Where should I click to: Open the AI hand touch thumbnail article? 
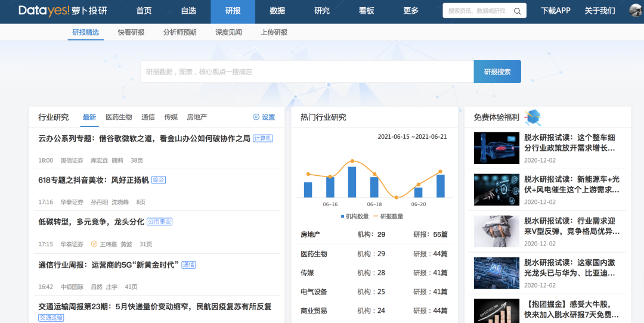[x=496, y=189]
